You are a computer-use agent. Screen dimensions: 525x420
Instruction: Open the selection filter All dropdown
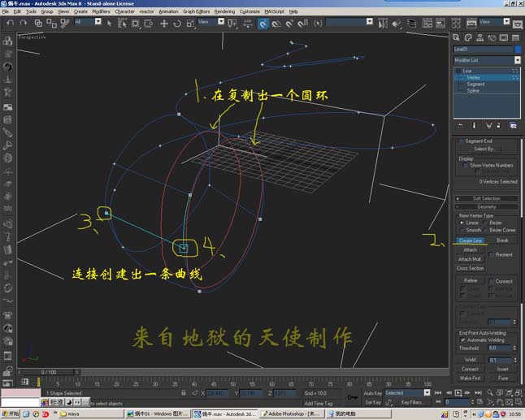coord(98,22)
